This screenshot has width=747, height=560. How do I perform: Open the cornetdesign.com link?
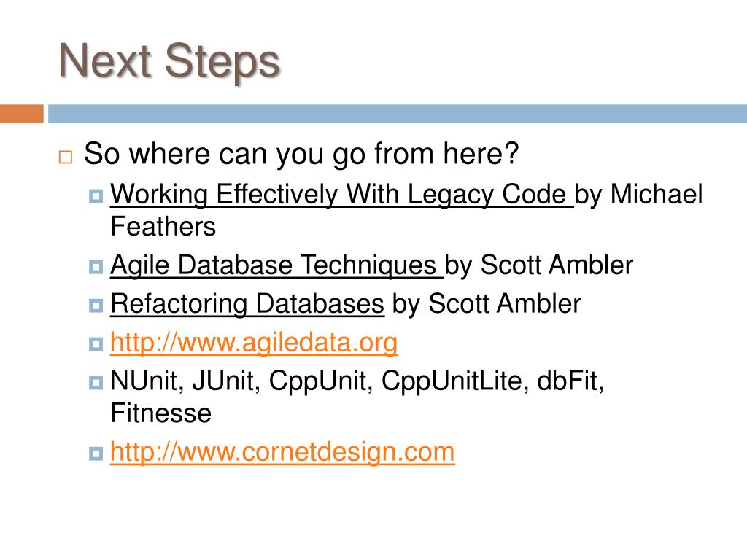pyautogui.click(x=282, y=452)
